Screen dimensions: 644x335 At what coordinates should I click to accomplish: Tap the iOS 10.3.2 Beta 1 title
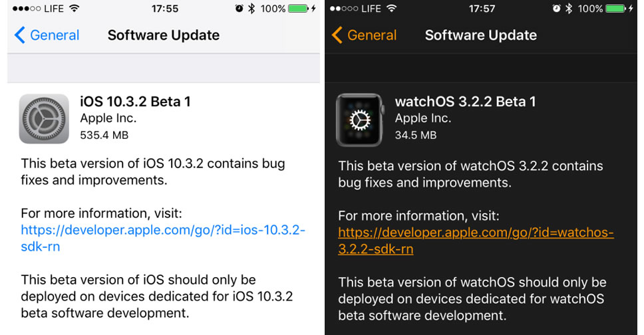[135, 102]
